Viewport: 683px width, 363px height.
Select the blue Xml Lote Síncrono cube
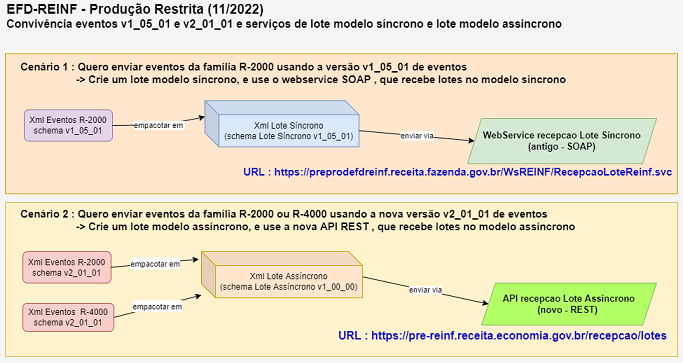[x=282, y=124]
